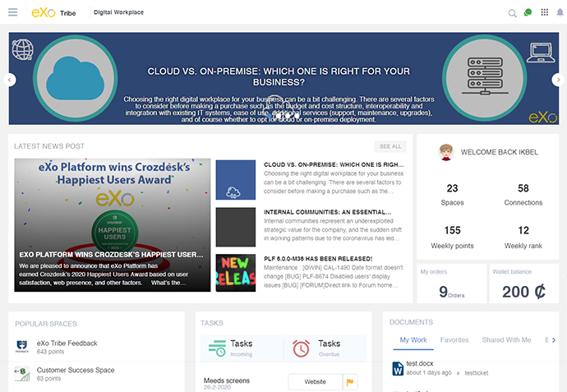
Task: Open the Crozdesk Happiest Users Award featured article
Action: [x=112, y=225]
